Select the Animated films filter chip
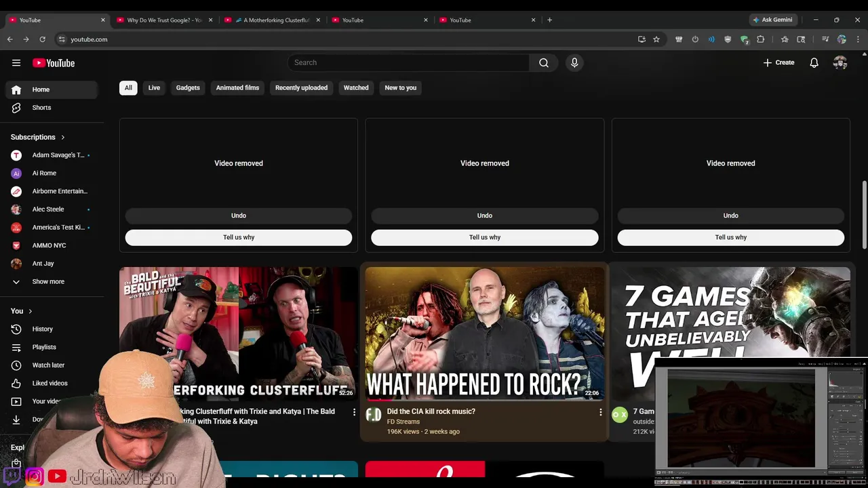Screen dimensions: 868x488 [237, 87]
